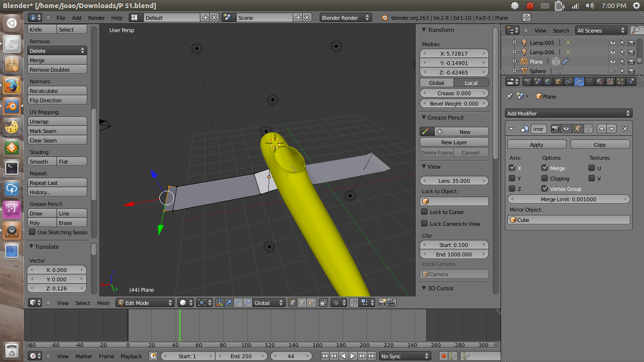Toggle limit selection to visible
The width and height of the screenshot is (644, 362).
pos(323,303)
